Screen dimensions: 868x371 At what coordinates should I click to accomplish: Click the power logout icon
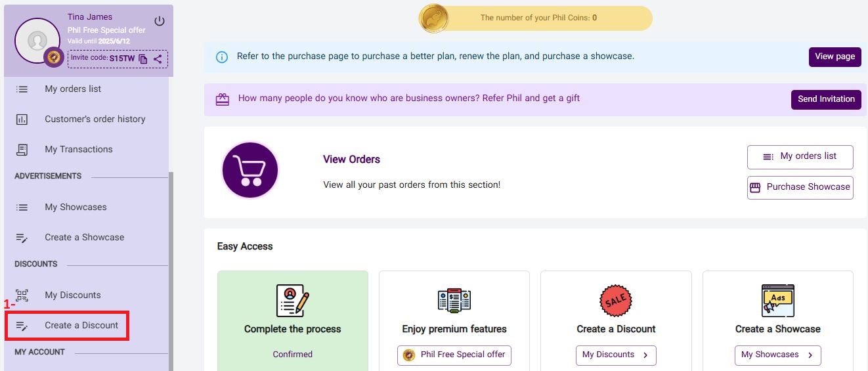[x=160, y=22]
